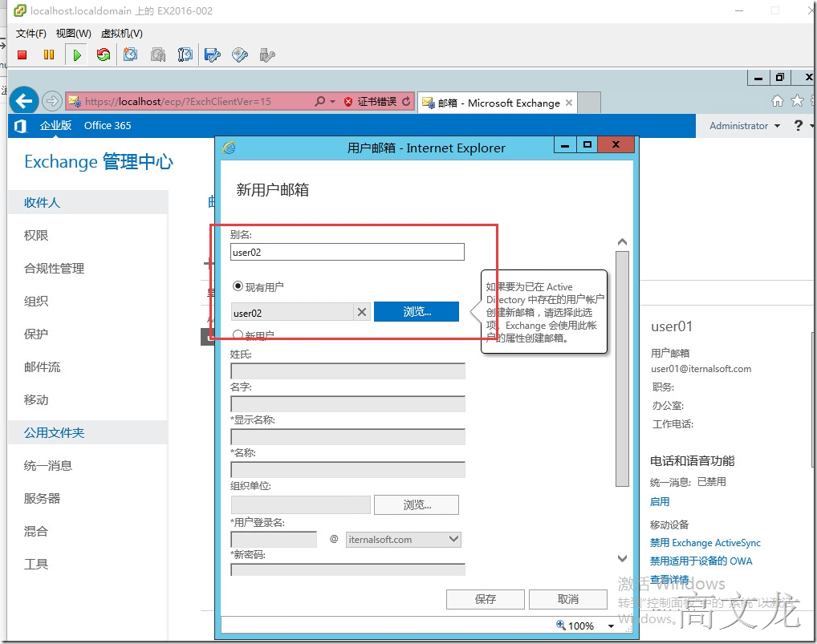This screenshot has height=644, width=817.
Task: Click the 查看详情 link
Action: pos(669,580)
